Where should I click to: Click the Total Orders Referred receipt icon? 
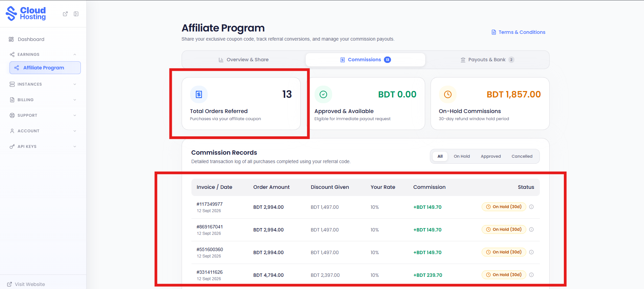pyautogui.click(x=199, y=94)
